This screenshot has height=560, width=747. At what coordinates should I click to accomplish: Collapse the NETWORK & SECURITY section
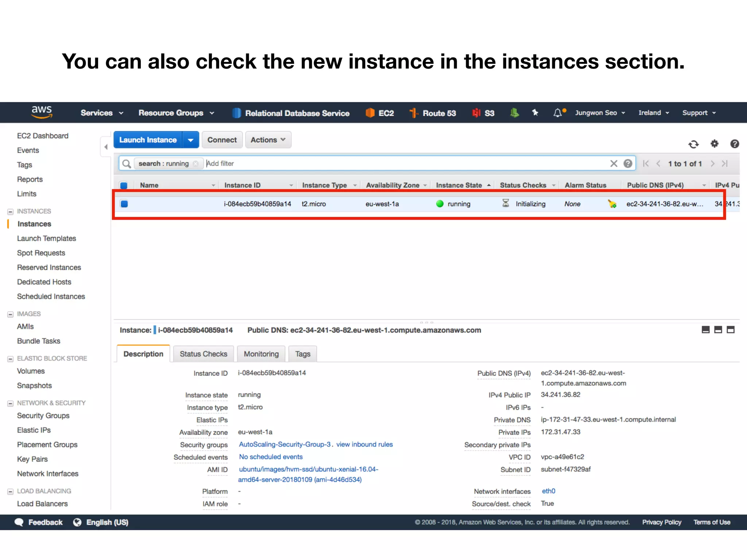tap(11, 403)
